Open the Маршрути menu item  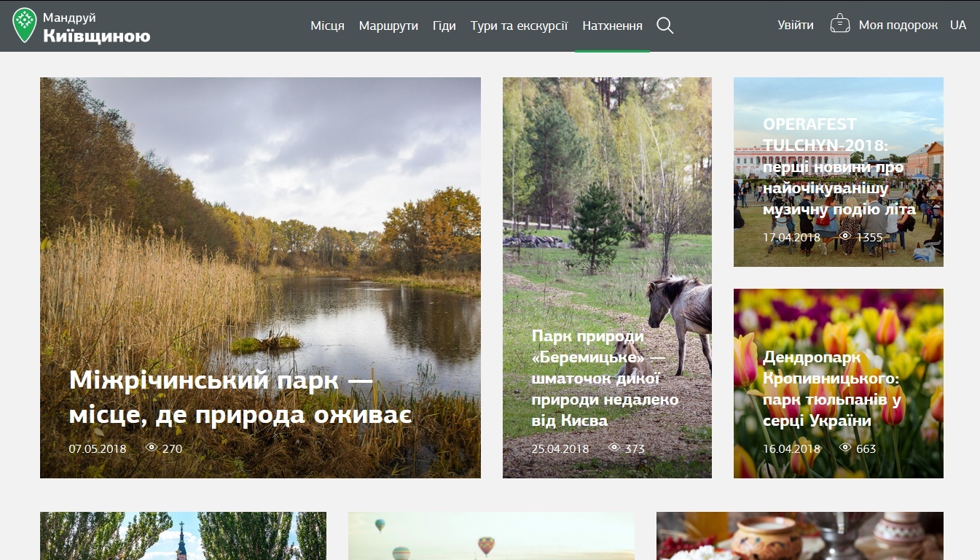(388, 26)
